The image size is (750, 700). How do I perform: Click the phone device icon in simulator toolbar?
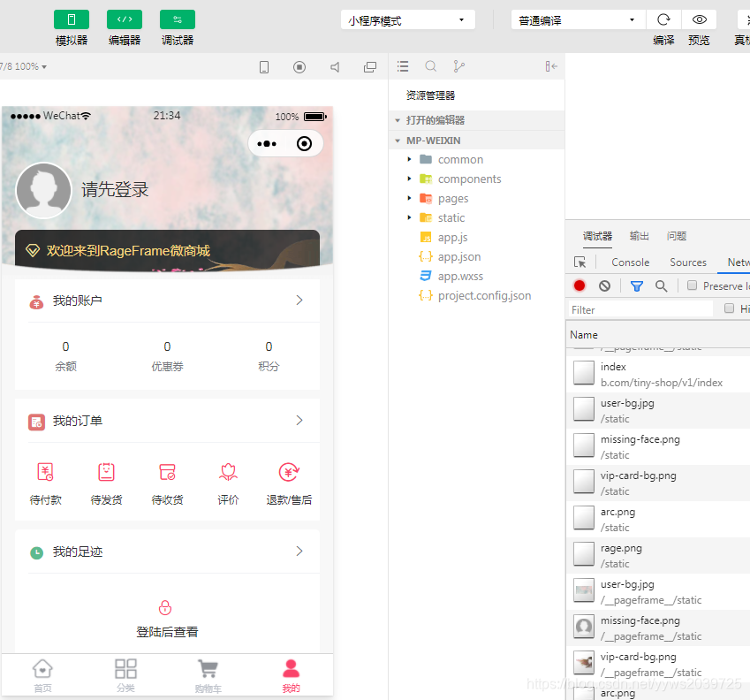(264, 67)
